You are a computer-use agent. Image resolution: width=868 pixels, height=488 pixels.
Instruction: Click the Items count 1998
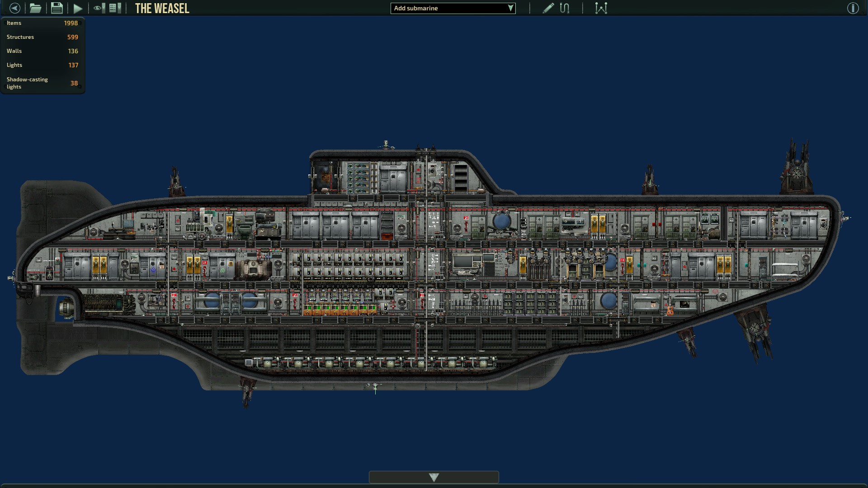click(71, 23)
